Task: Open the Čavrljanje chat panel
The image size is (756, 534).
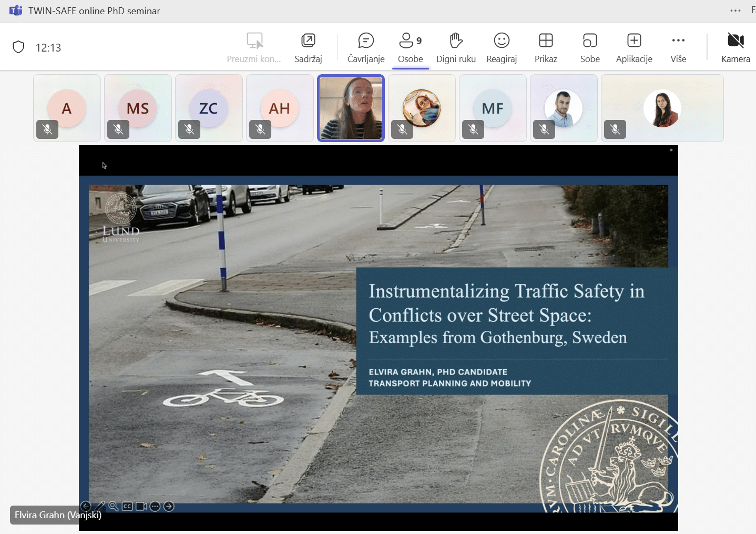Action: (366, 48)
